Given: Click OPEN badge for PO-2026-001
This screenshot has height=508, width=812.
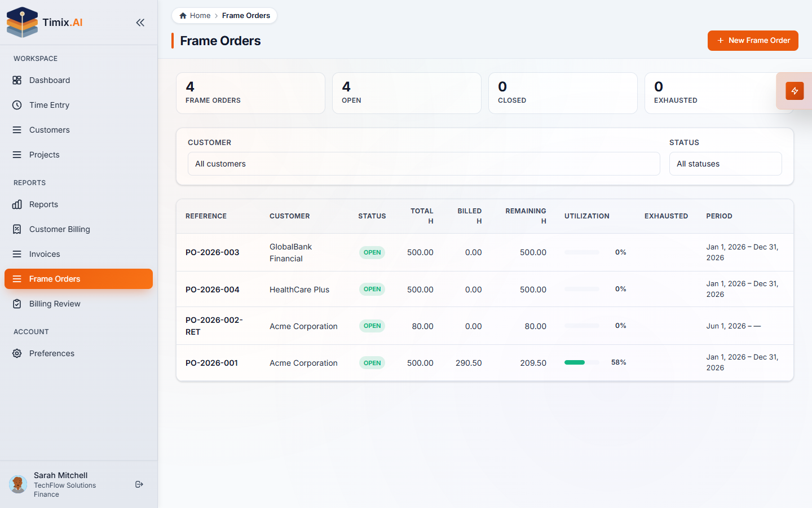Looking at the screenshot, I should 372,363.
